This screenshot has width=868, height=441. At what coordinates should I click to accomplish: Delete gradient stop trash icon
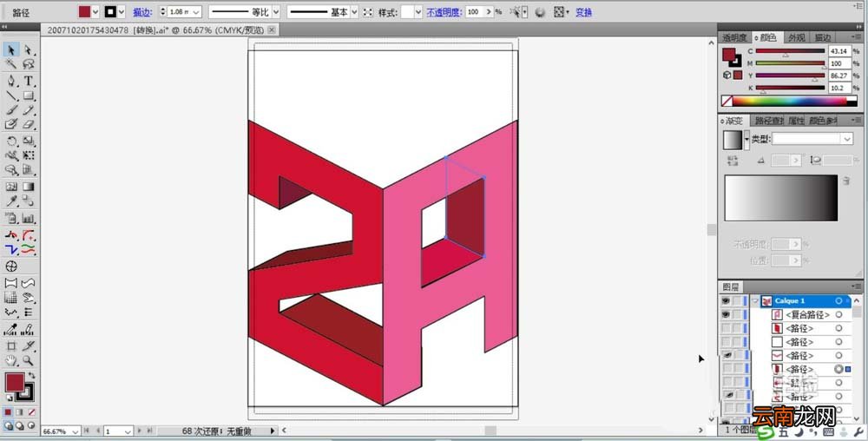pos(846,181)
